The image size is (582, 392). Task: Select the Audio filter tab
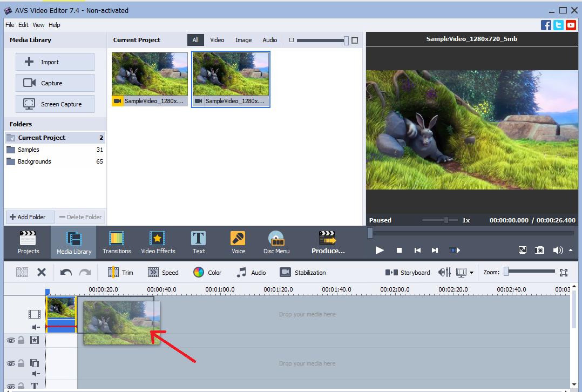(x=270, y=40)
